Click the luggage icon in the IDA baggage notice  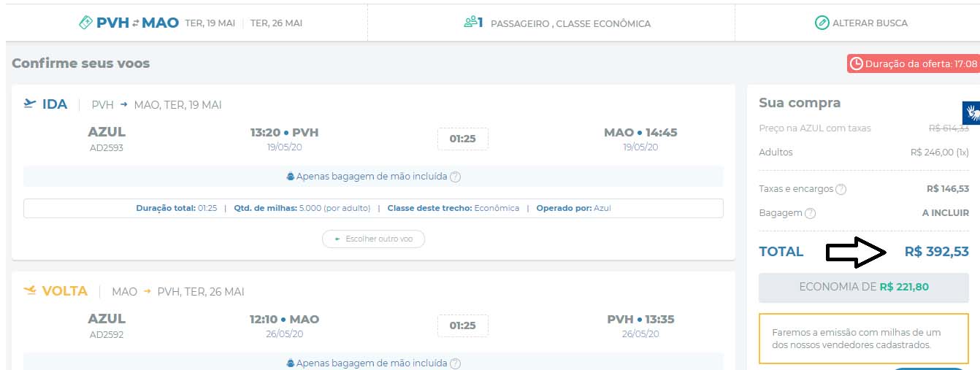290,177
